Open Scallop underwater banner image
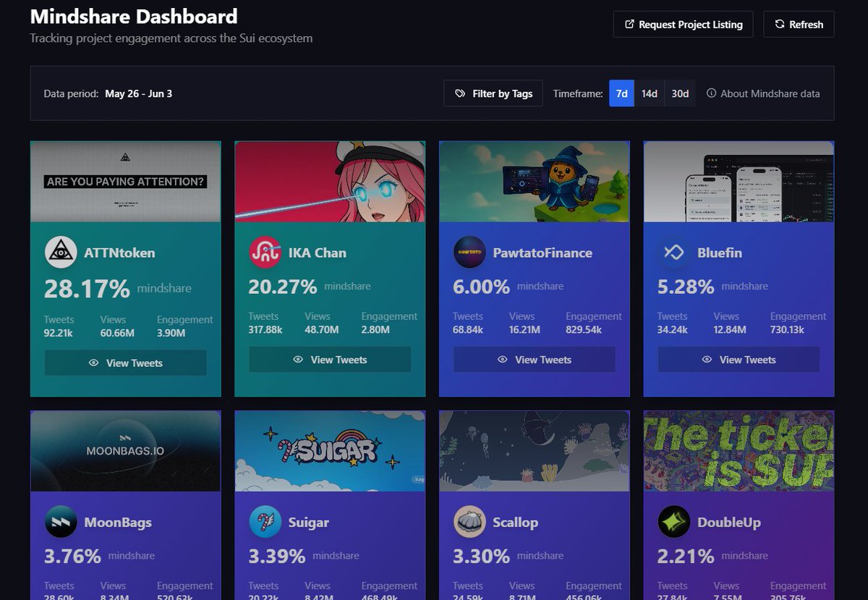The width and height of the screenshot is (868, 600). pyautogui.click(x=535, y=451)
